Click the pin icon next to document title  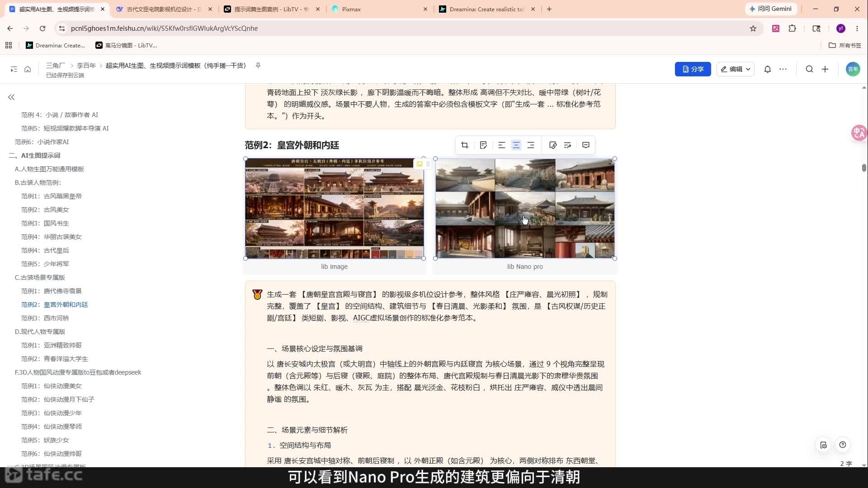pyautogui.click(x=258, y=66)
